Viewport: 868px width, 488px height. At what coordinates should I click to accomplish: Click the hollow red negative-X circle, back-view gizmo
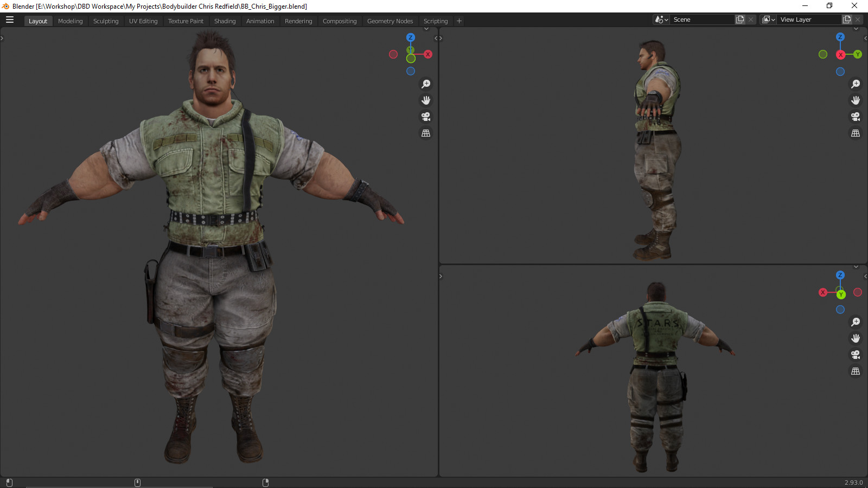point(858,292)
